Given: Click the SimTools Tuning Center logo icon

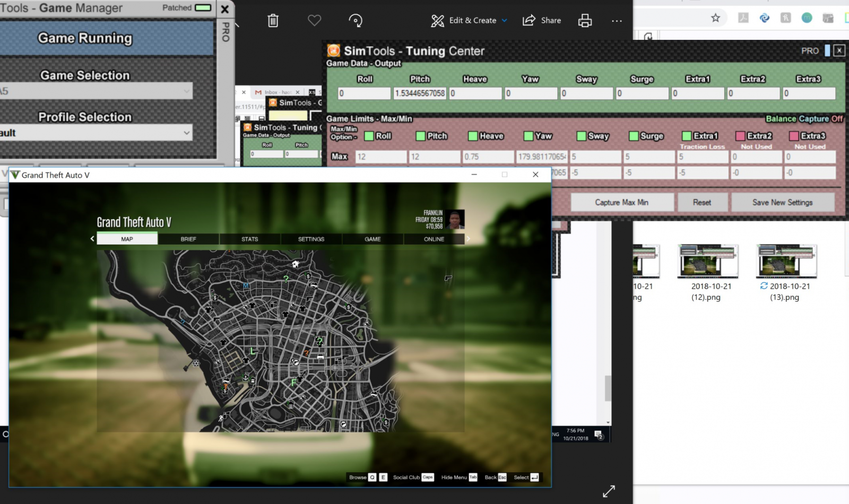Looking at the screenshot, I should pyautogui.click(x=333, y=50).
